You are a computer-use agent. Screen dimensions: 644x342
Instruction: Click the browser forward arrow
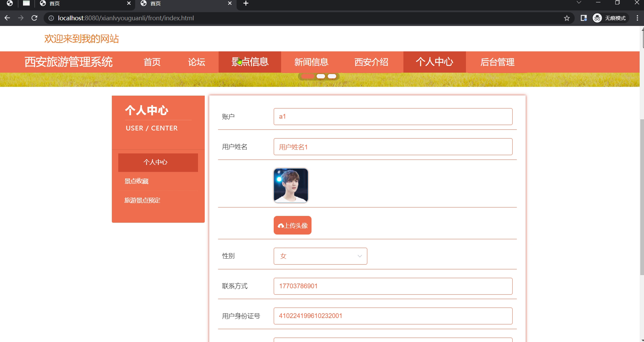pyautogui.click(x=21, y=18)
